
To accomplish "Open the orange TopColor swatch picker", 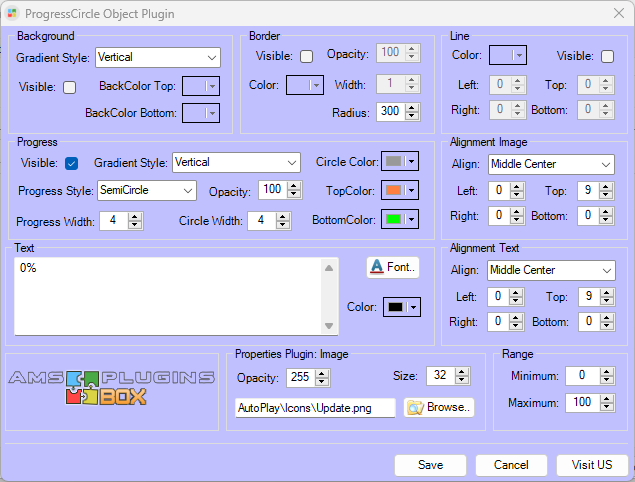I will tap(401, 190).
